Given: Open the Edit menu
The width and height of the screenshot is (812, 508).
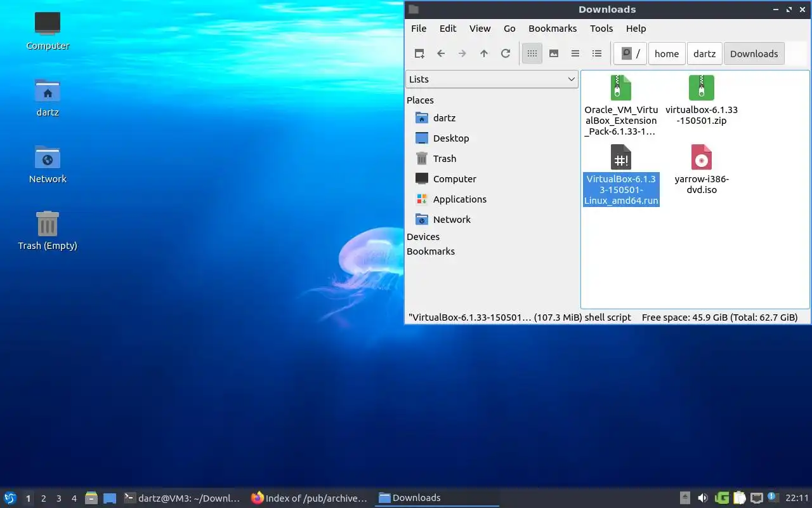Looking at the screenshot, I should pyautogui.click(x=448, y=29).
